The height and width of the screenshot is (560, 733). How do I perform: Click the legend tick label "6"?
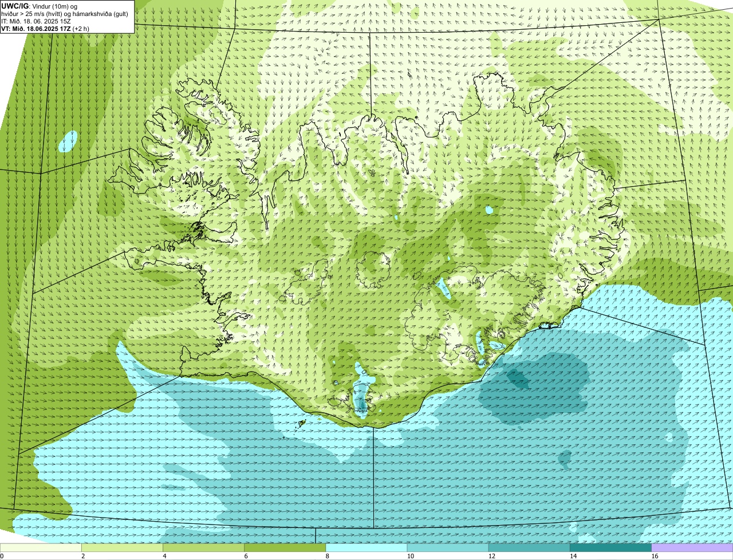point(246,556)
